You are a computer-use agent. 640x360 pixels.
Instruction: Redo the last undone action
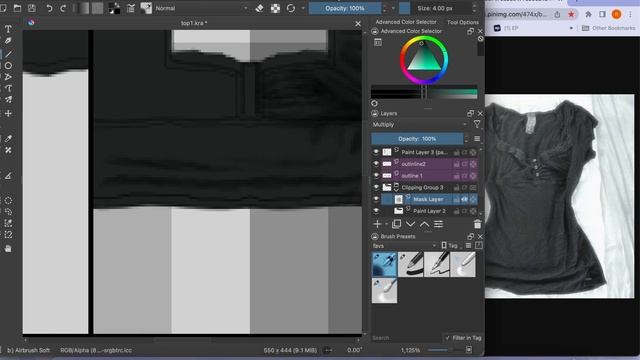(63, 8)
